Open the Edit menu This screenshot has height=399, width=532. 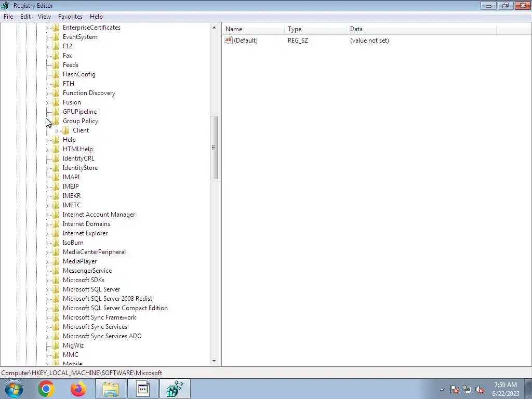25,16
